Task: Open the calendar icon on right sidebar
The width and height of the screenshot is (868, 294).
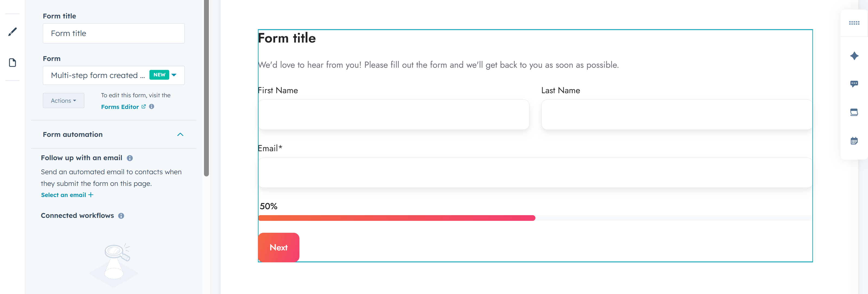Action: (854, 140)
